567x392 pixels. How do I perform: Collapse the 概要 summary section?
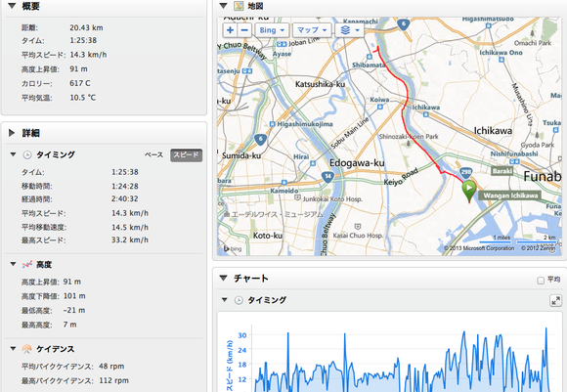pos(13,6)
